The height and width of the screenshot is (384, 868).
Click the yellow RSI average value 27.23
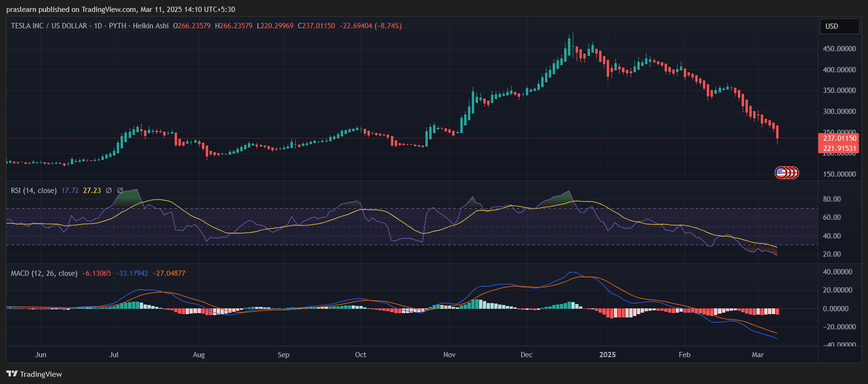pyautogui.click(x=92, y=191)
